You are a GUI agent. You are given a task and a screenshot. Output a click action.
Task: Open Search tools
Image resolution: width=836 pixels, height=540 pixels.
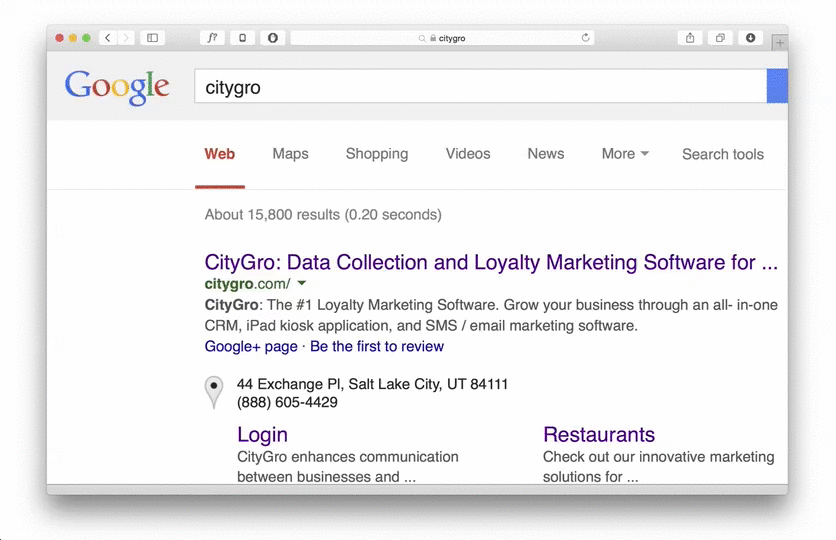point(723,154)
